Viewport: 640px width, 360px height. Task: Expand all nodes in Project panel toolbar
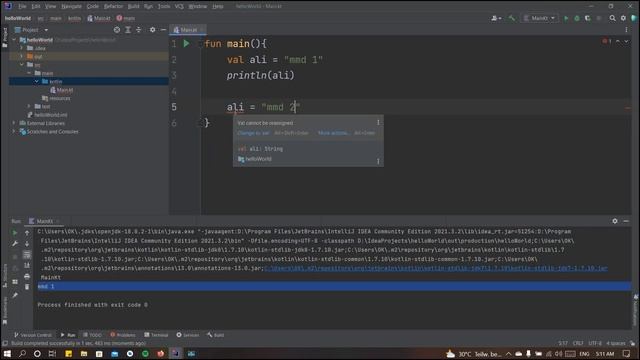point(128,30)
